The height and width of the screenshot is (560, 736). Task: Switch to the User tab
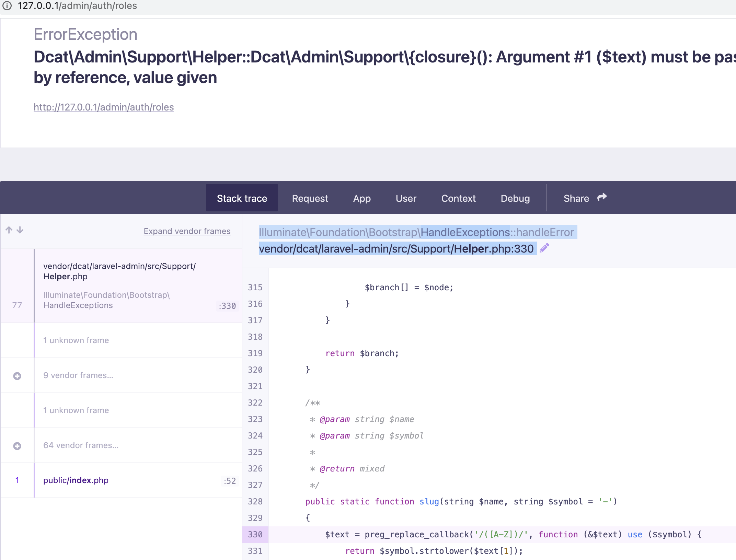[x=406, y=198]
